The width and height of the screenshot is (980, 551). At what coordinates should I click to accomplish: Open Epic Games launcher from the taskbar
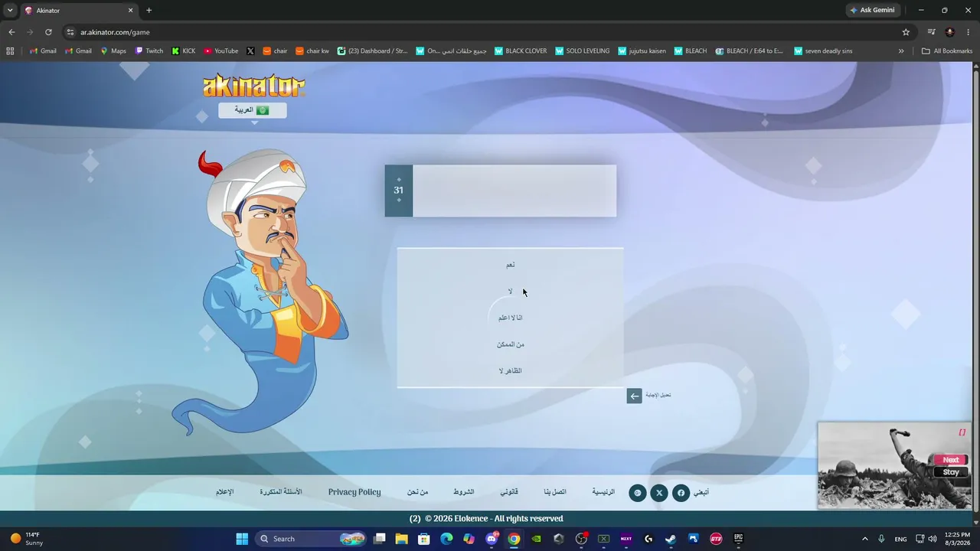pos(738,539)
